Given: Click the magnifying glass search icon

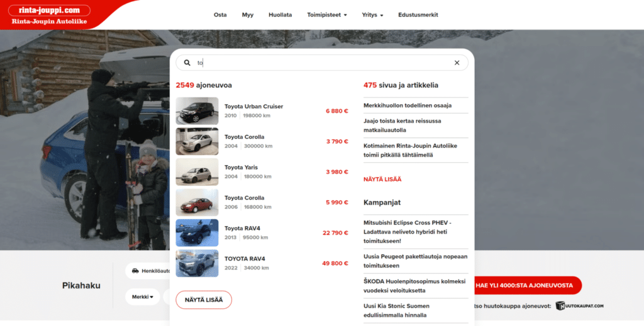Looking at the screenshot, I should (x=187, y=63).
